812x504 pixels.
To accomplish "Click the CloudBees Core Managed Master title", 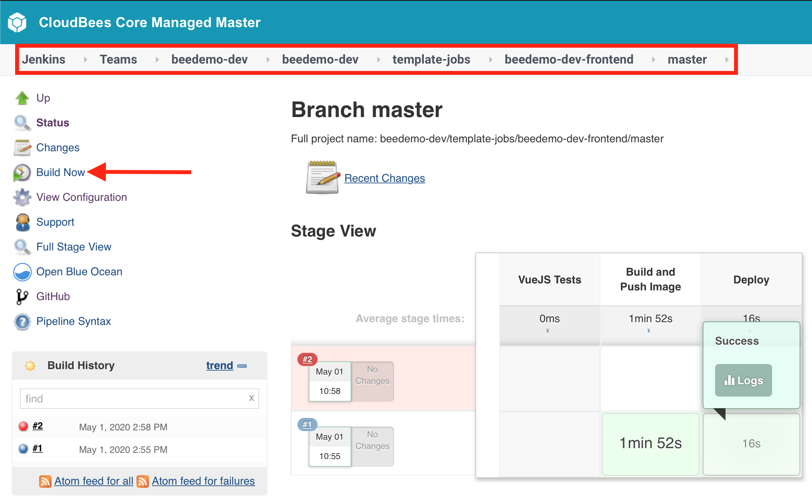I will tap(150, 22).
